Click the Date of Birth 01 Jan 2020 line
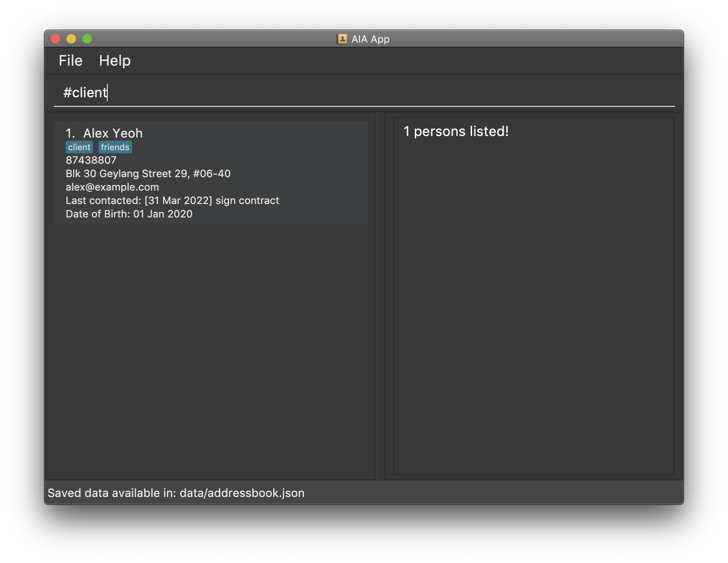Viewport: 728px width, 563px height. click(129, 214)
